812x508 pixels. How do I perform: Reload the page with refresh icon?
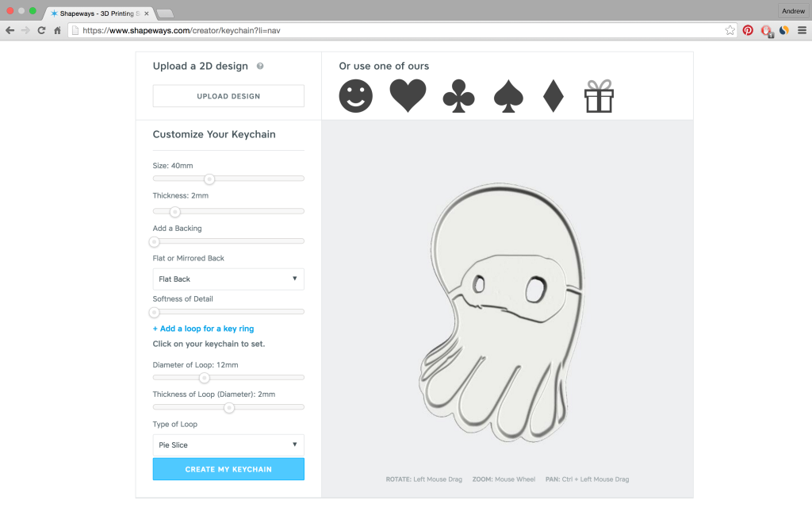pyautogui.click(x=41, y=31)
